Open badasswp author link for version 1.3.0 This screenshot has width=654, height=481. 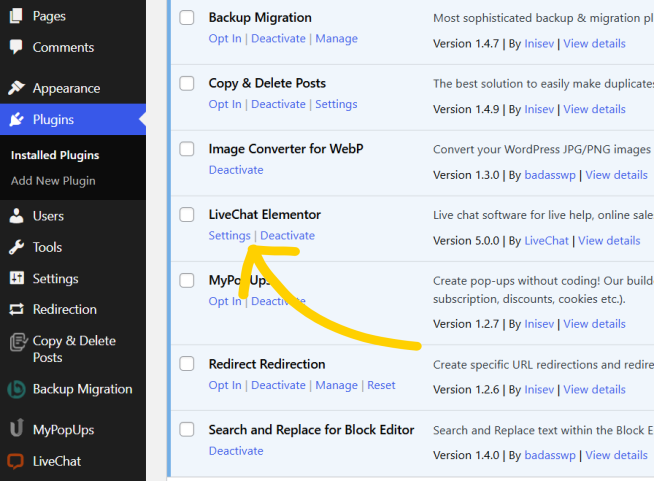[550, 175]
